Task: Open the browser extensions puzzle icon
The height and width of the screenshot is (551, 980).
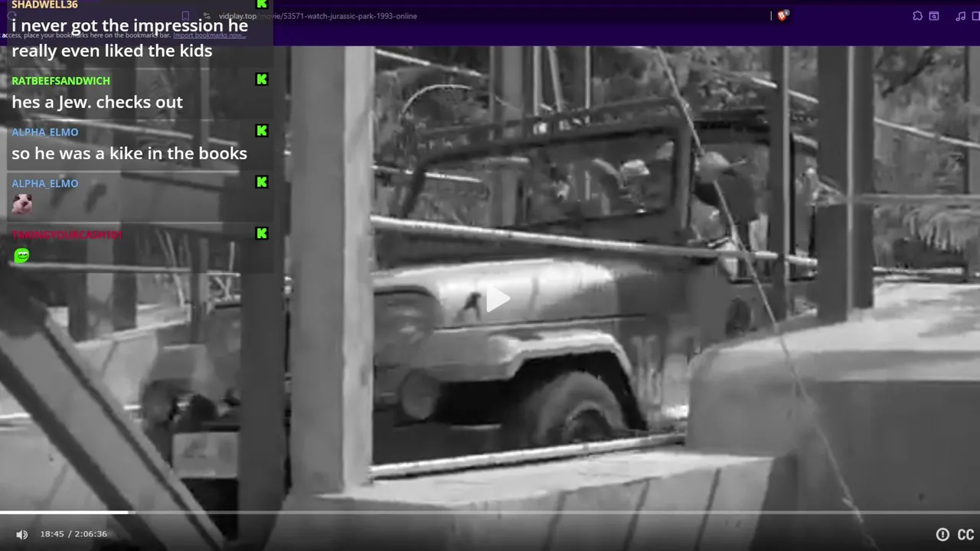Action: tap(917, 16)
